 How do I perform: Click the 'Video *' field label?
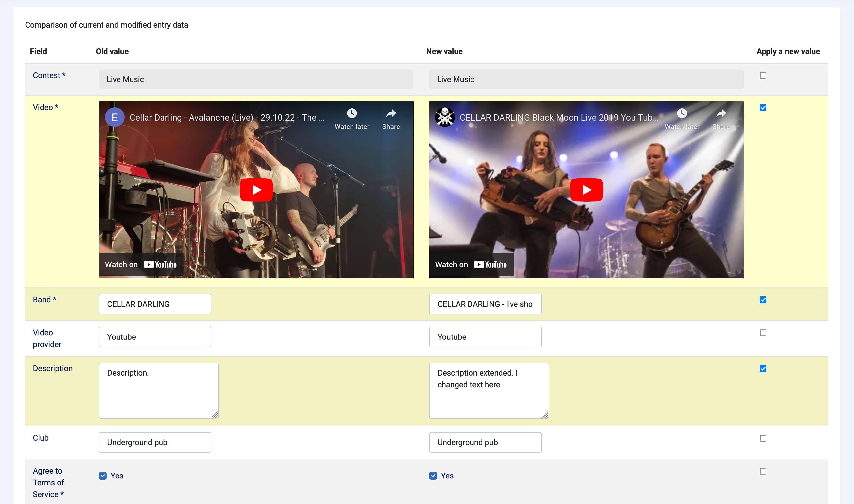click(x=45, y=107)
